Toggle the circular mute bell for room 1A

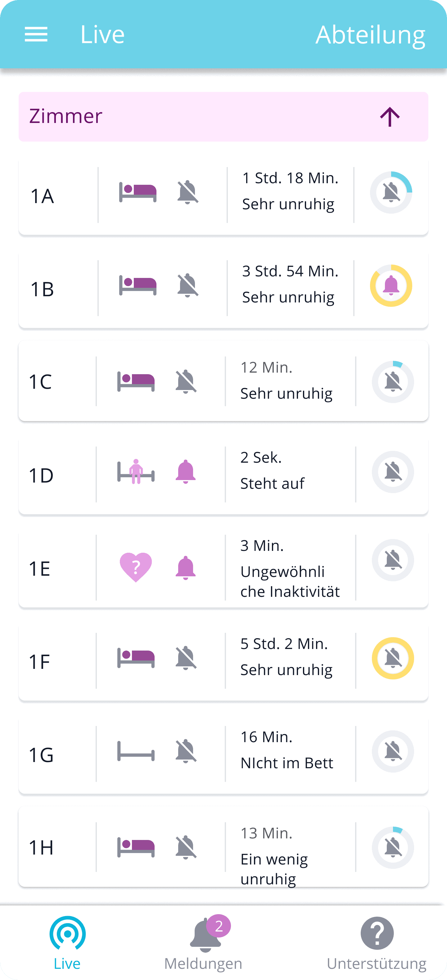click(391, 192)
